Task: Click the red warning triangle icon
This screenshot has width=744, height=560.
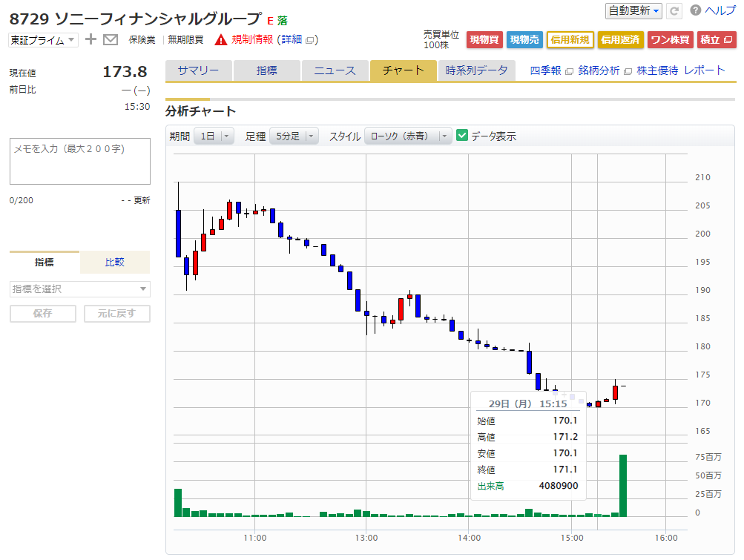Action: click(x=220, y=40)
